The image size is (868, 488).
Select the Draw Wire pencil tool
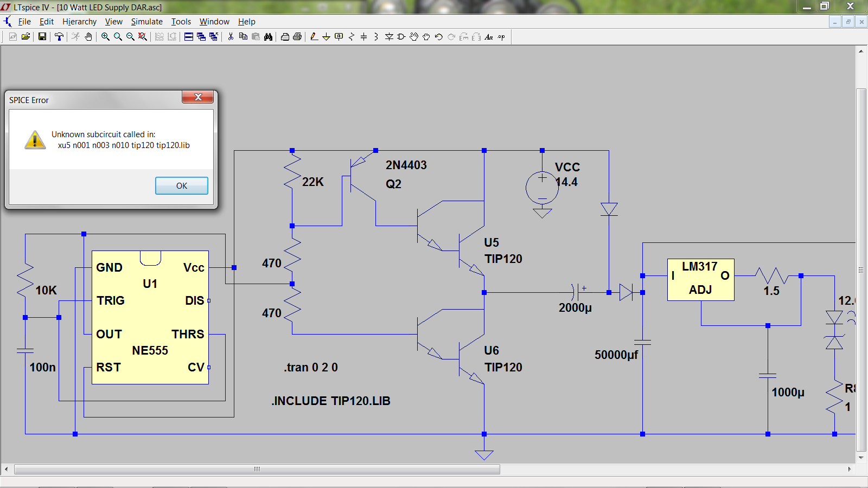pos(314,37)
